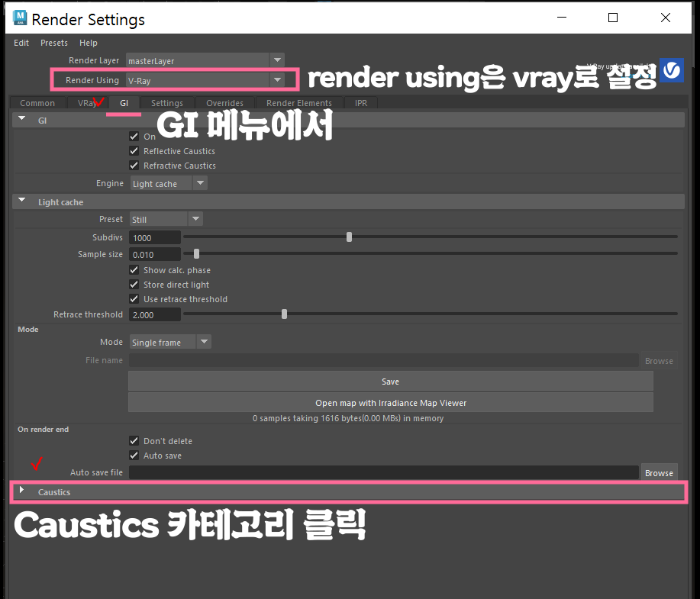
Task: Maximize the Render Settings window
Action: (613, 18)
